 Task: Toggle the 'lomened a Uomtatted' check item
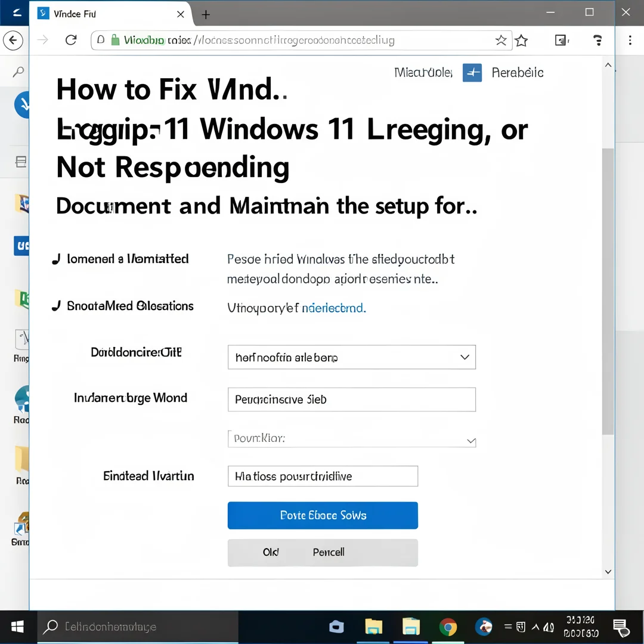[x=120, y=259]
